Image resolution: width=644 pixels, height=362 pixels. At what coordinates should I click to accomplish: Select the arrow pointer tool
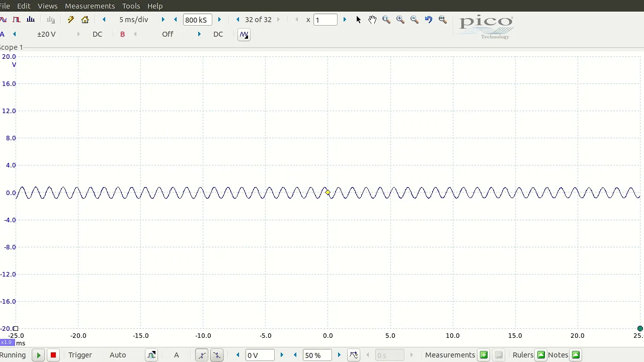358,20
